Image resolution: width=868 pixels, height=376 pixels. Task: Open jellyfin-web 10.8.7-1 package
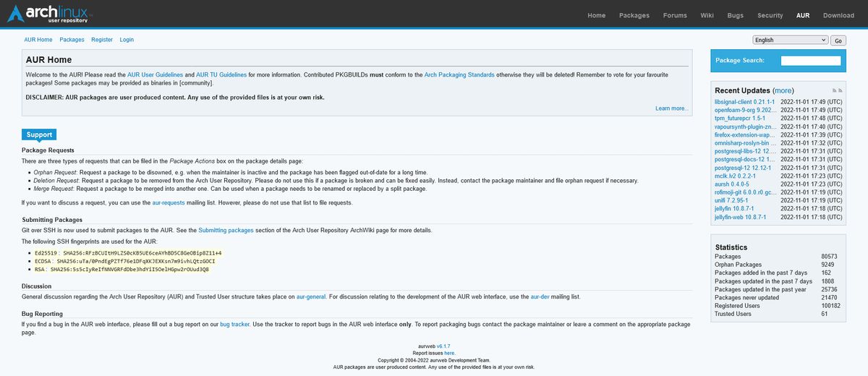click(x=740, y=217)
